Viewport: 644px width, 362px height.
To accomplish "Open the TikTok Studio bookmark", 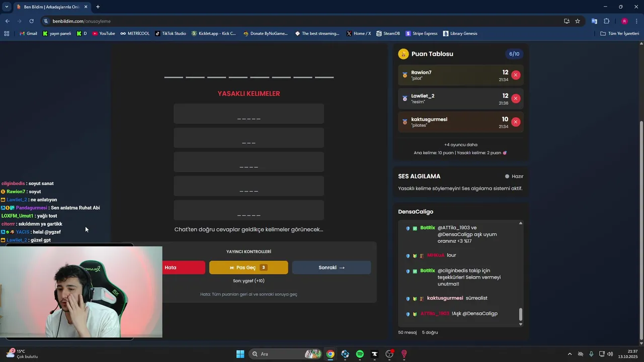I will click(x=171, y=33).
